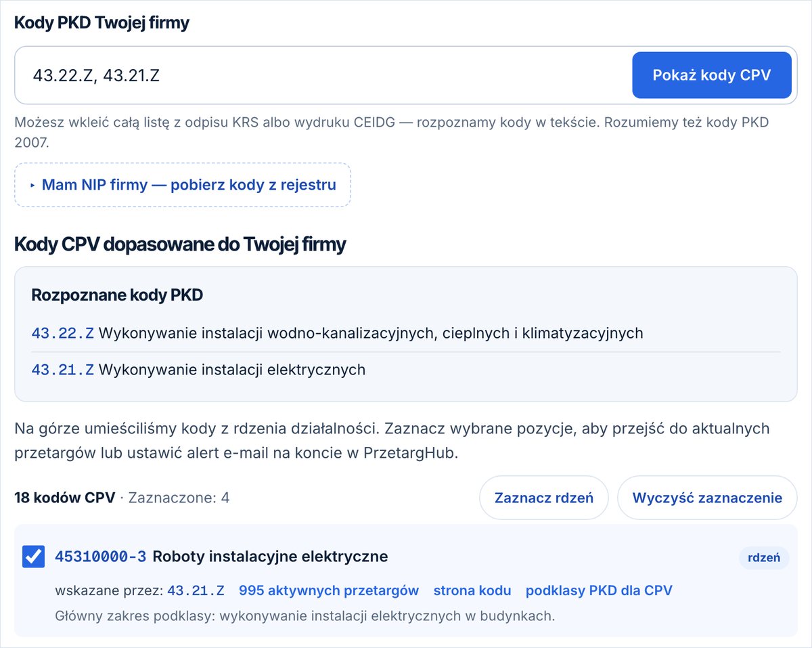Click the rdzeń badge on 45310000-3
Viewport: 812px width, 648px height.
tap(764, 558)
